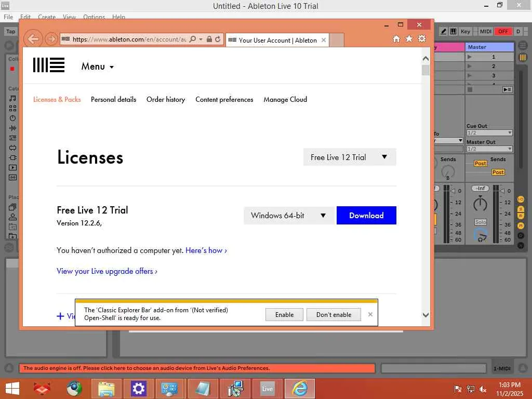This screenshot has height=399, width=532.
Task: Adjust the cue volume headphone knob
Action: (481, 235)
